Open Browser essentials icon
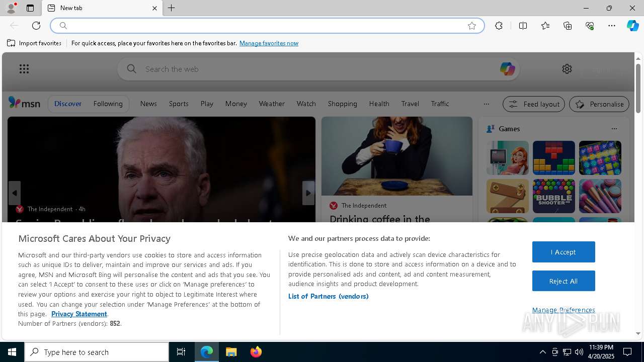The width and height of the screenshot is (644, 362). coord(590,26)
